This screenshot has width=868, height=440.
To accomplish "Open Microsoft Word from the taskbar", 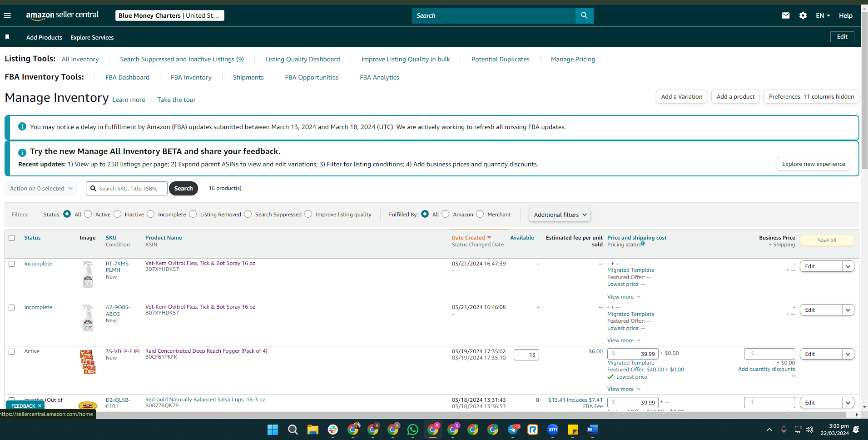I will tap(593, 430).
